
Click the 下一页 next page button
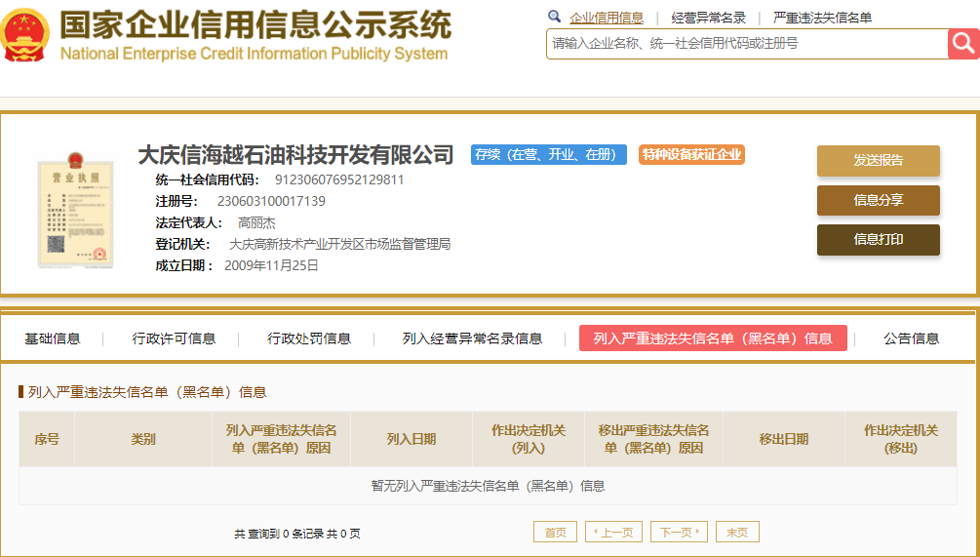(679, 532)
